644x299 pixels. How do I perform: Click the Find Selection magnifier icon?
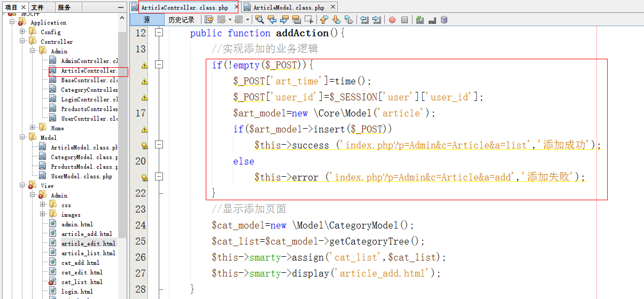tap(260, 20)
